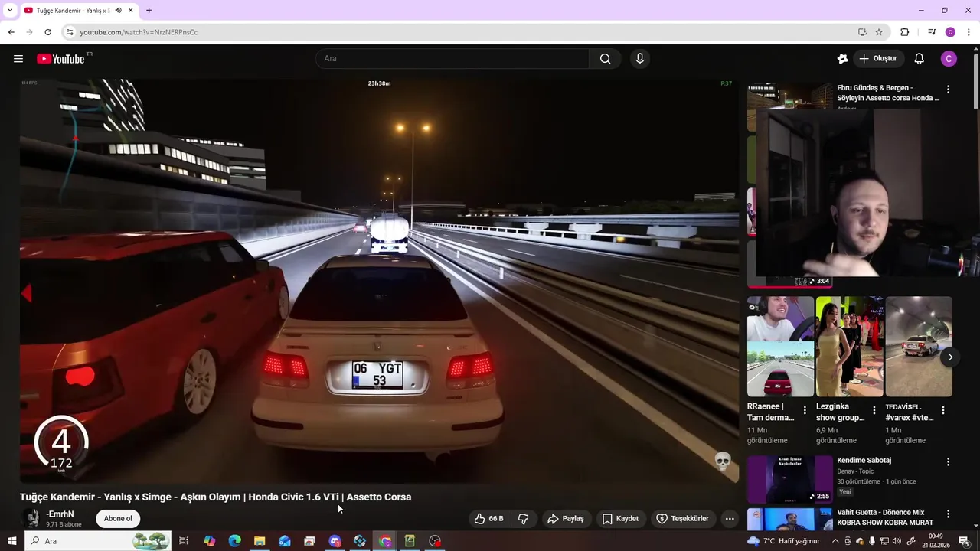Image resolution: width=980 pixels, height=551 pixels.
Task: Open options menu for Kendime Sabotaj
Action: pos(948,461)
